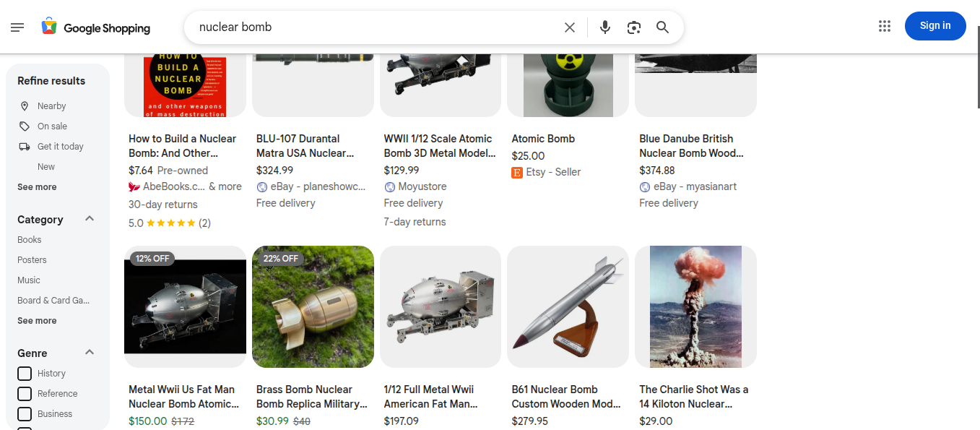The image size is (980, 430).
Task: Check the History genre checkbox
Action: (x=25, y=374)
